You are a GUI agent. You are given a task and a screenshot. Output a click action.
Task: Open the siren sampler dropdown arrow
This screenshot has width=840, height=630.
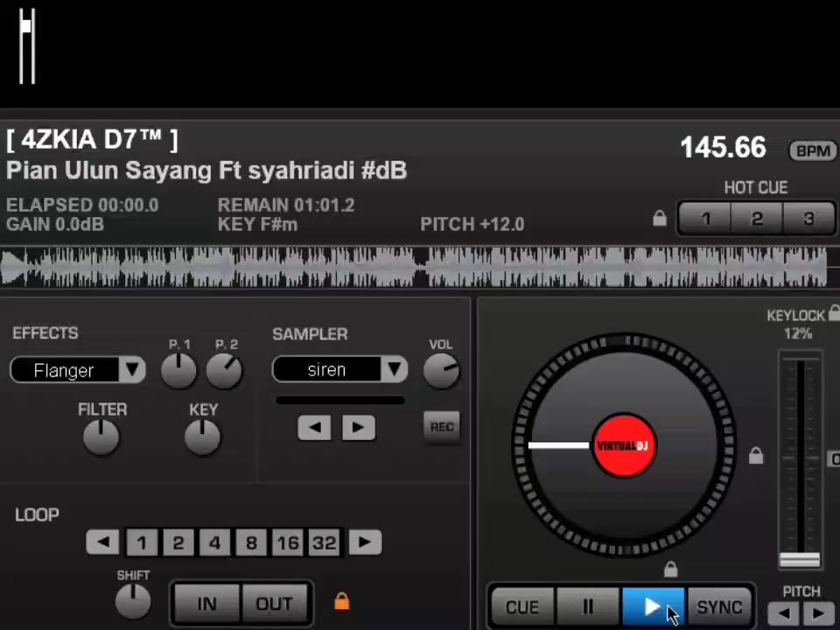pos(395,369)
